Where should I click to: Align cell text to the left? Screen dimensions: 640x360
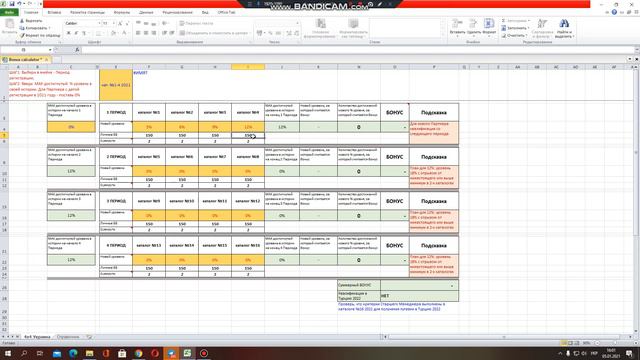pyautogui.click(x=138, y=33)
